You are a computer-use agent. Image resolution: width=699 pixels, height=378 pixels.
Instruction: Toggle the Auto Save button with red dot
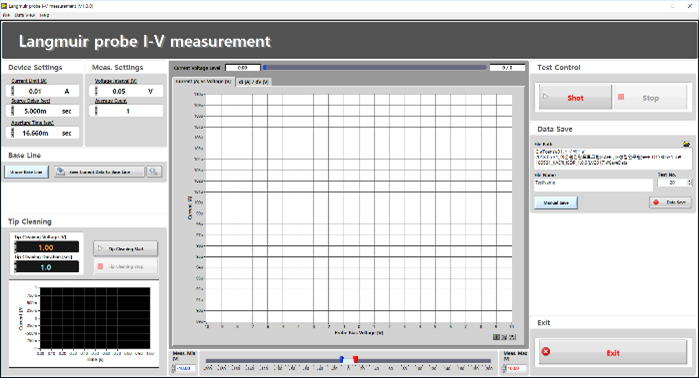pyautogui.click(x=670, y=202)
